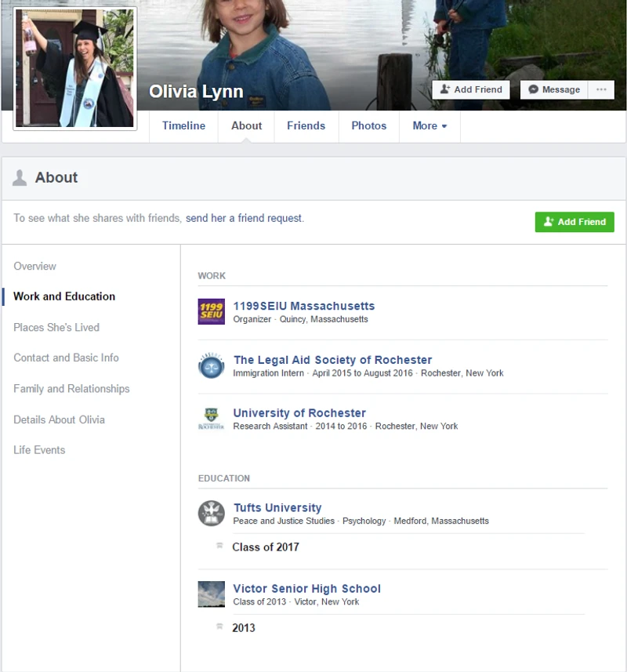627x672 pixels.
Task: Click the '2013' graduation year text
Action: pyautogui.click(x=243, y=628)
